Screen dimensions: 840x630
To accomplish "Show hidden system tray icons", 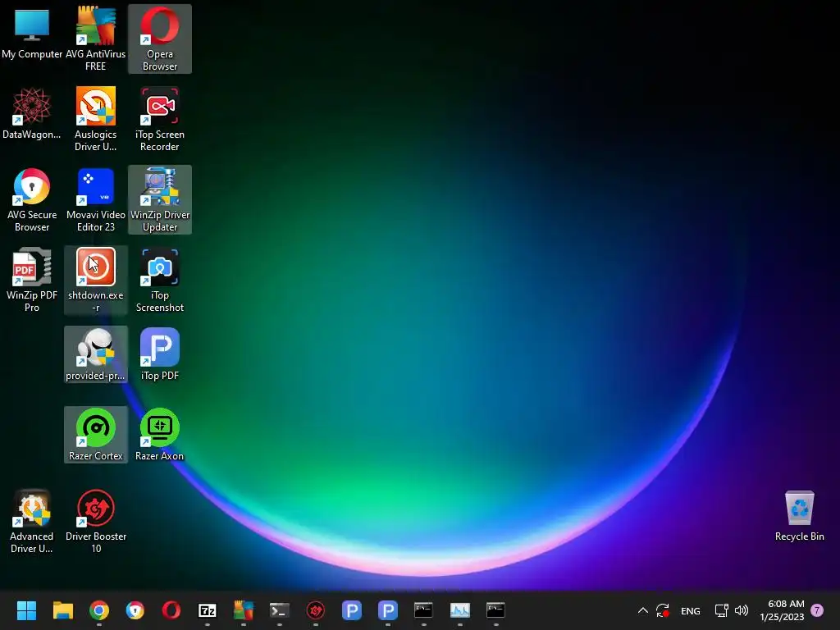I will 643,610.
